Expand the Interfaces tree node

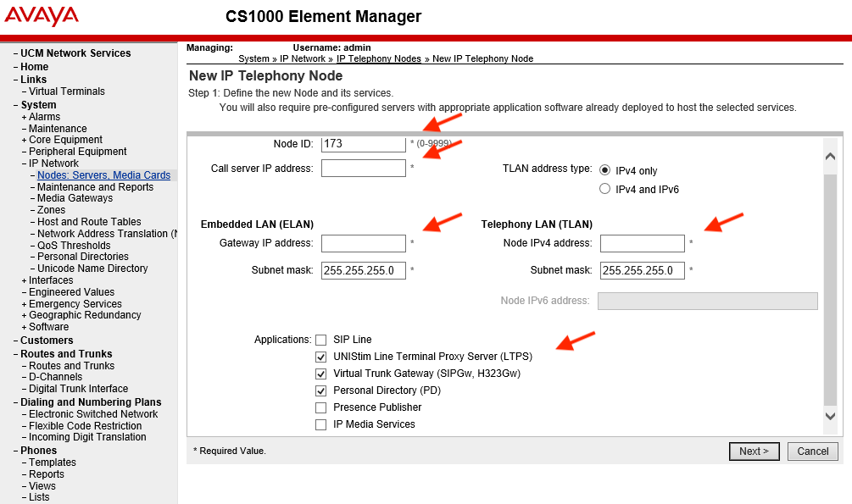[24, 280]
